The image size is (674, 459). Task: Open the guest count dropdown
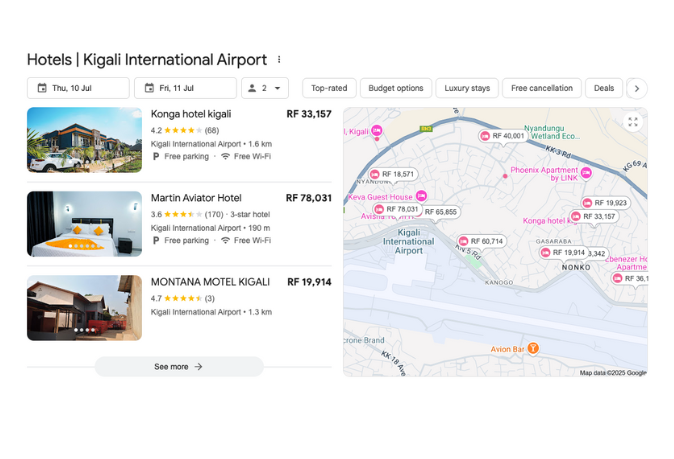(x=265, y=88)
